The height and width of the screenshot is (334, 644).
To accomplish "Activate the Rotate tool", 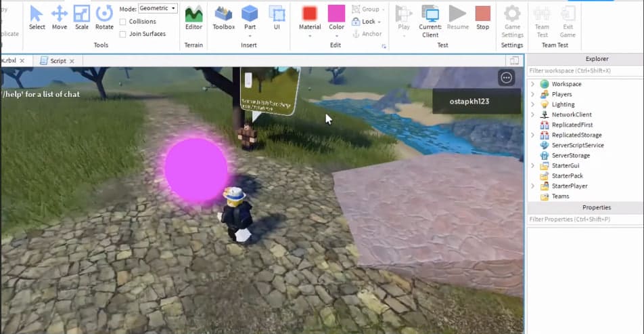I will point(104,18).
